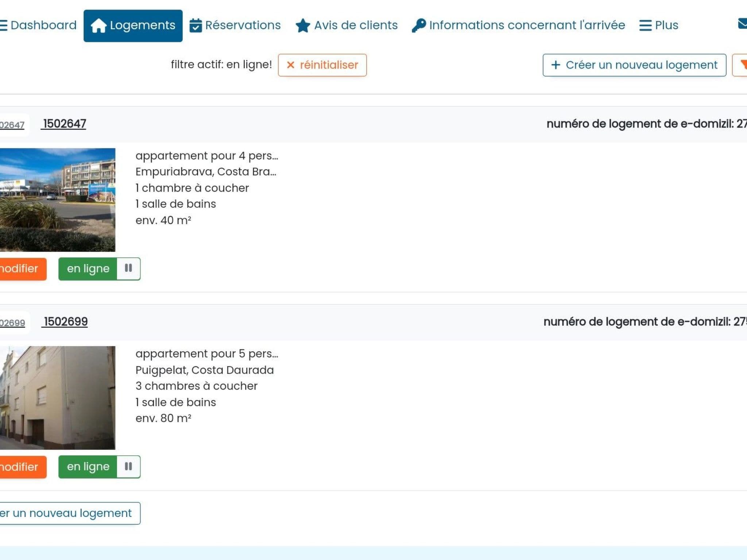Click top 'Créer un nouveau logement' button
The height and width of the screenshot is (560, 747).
click(634, 65)
